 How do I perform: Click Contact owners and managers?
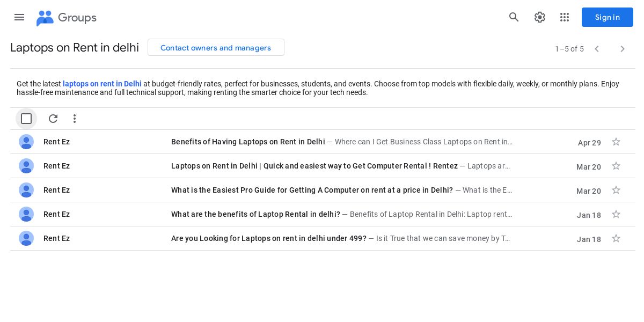(216, 48)
